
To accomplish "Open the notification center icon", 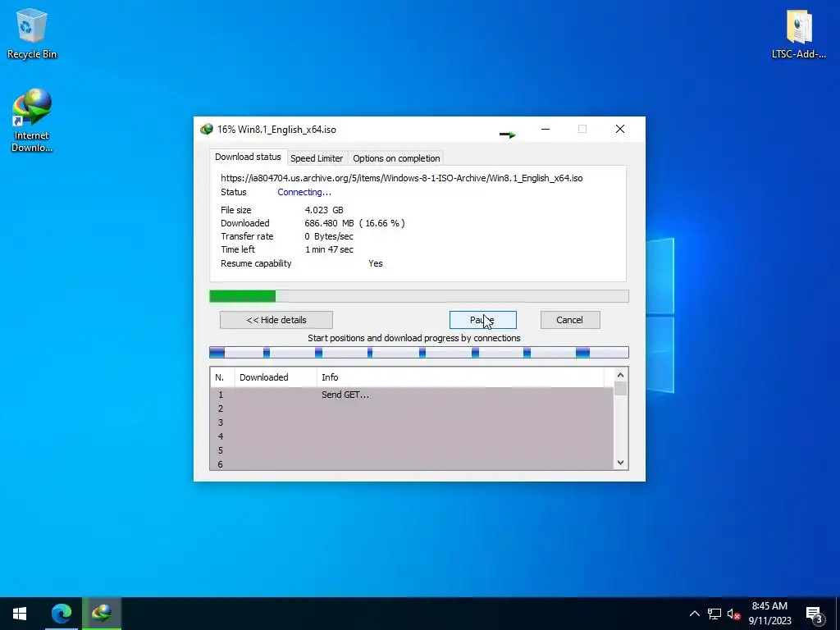I will click(815, 614).
